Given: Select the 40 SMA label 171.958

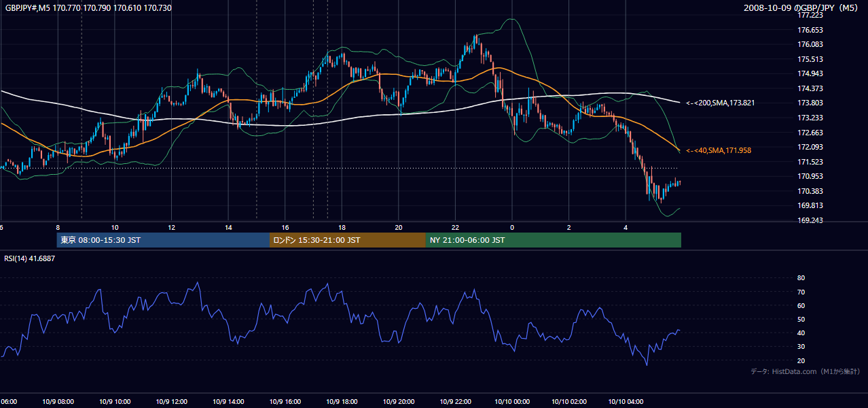Looking at the screenshot, I should 719,150.
